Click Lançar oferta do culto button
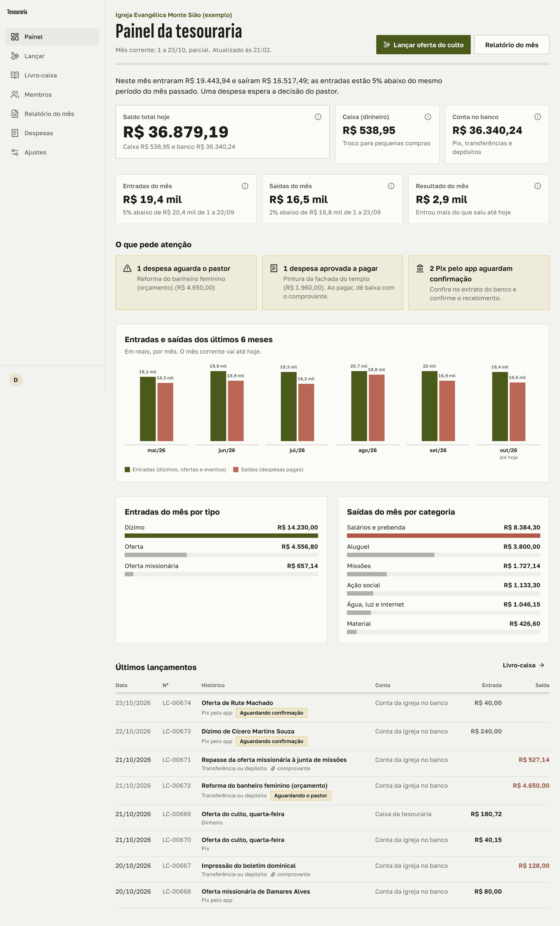This screenshot has height=926, width=560. [x=423, y=45]
